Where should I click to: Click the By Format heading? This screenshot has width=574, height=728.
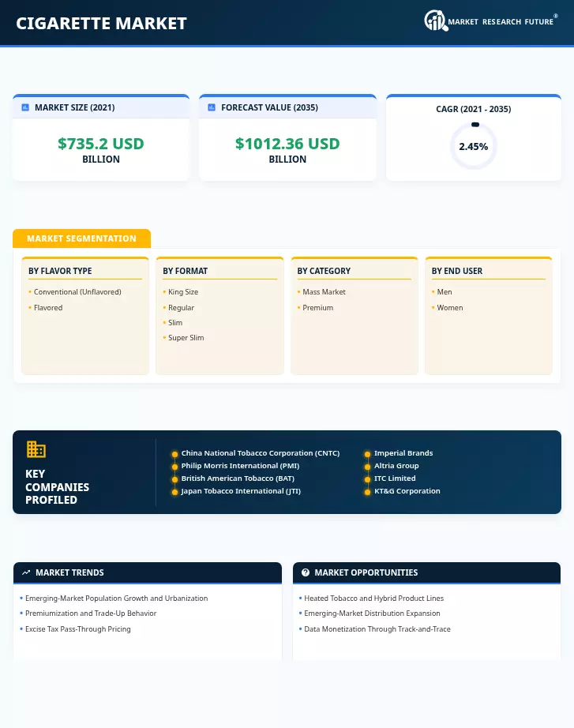tap(185, 271)
